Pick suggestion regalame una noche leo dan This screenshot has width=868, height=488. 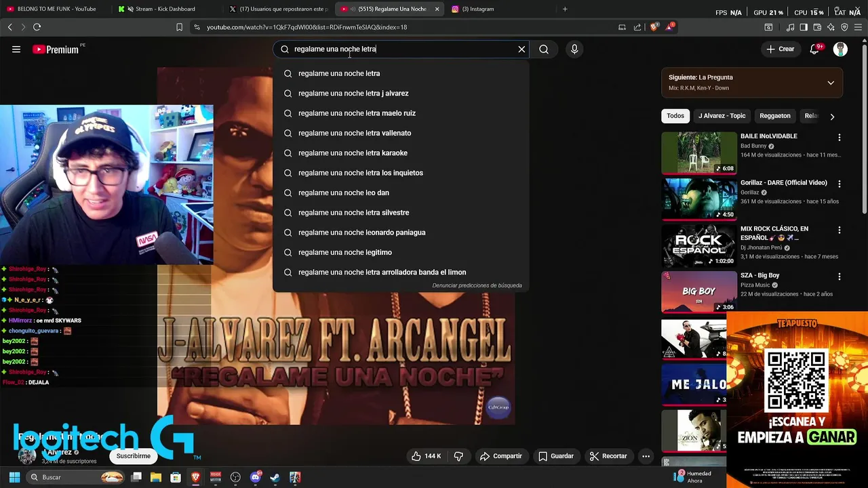[400, 192]
